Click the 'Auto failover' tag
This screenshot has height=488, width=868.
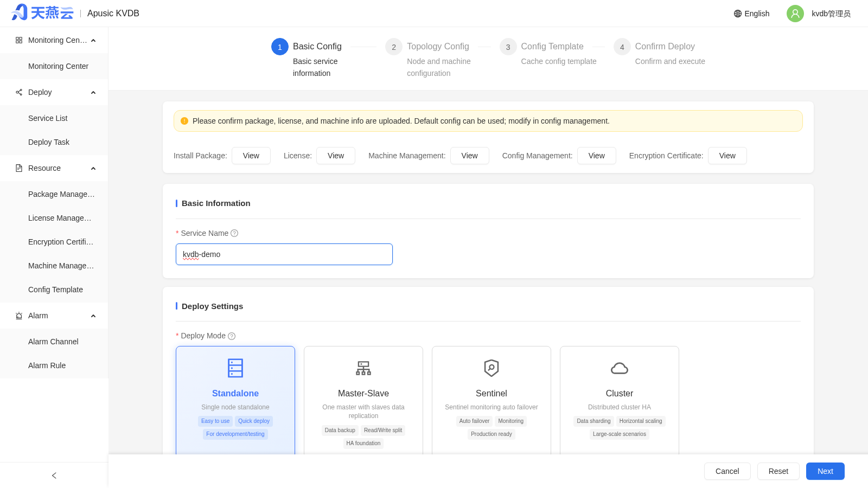coord(474,421)
